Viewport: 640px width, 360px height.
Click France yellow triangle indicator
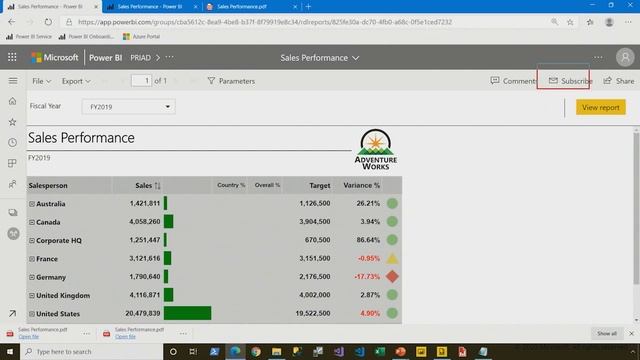point(392,258)
